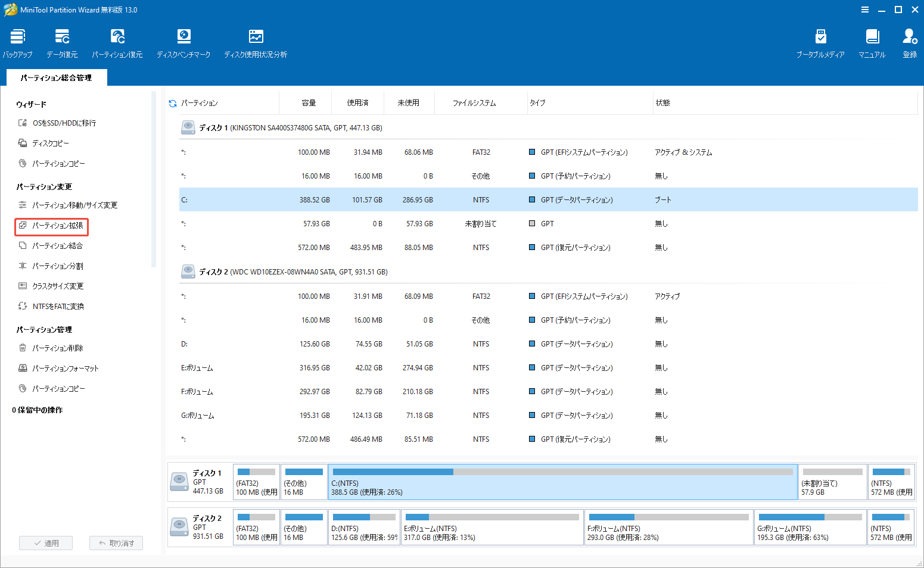Open the マニュアル (Manual) icon

872,42
